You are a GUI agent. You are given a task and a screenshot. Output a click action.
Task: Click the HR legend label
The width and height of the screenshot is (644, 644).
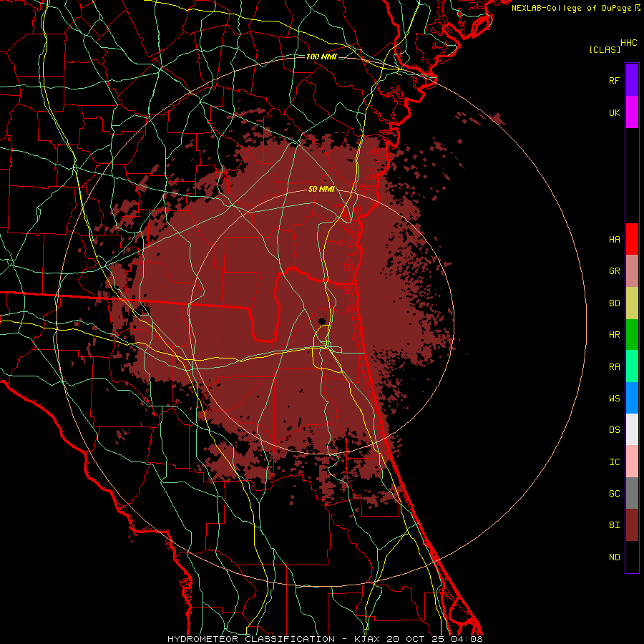[x=615, y=335]
